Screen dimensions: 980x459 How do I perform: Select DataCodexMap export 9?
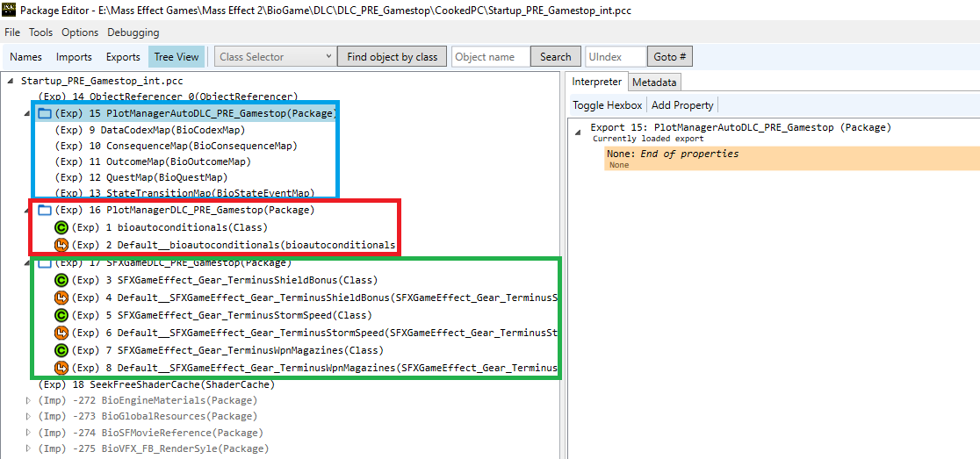click(150, 131)
